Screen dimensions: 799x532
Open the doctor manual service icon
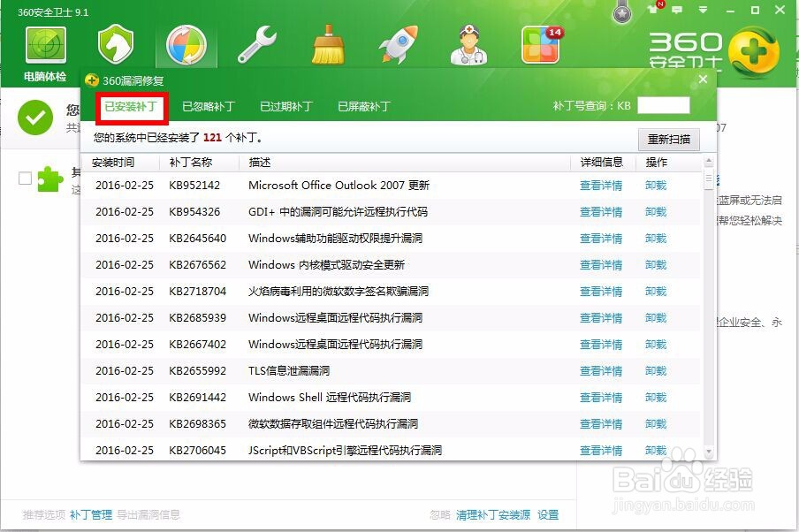click(x=468, y=45)
